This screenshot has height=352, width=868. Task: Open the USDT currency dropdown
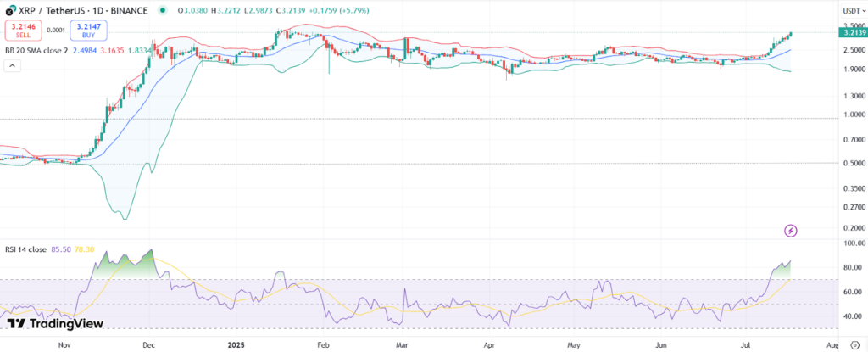(x=853, y=10)
